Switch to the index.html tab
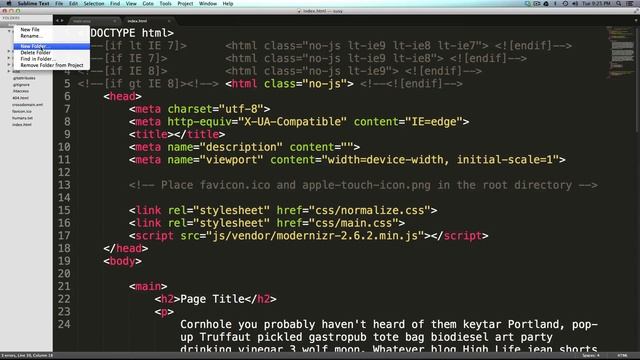Image resolution: width=640 pixels, height=360 pixels. [148, 21]
